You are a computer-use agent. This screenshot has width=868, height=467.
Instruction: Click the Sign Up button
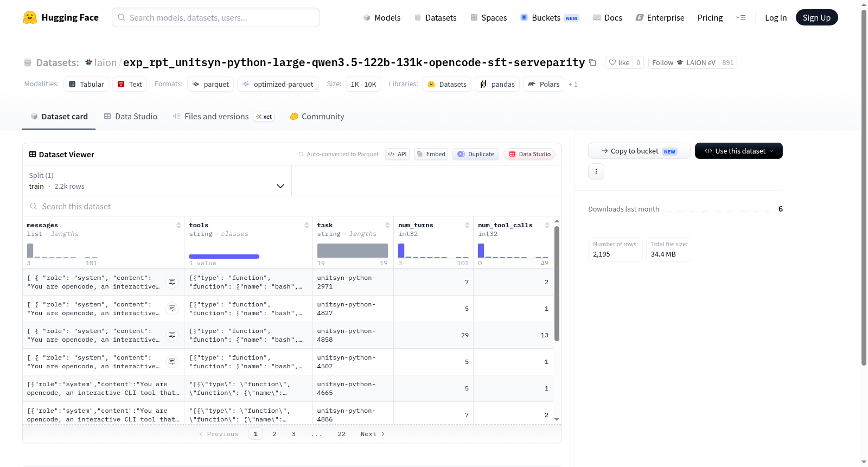816,18
